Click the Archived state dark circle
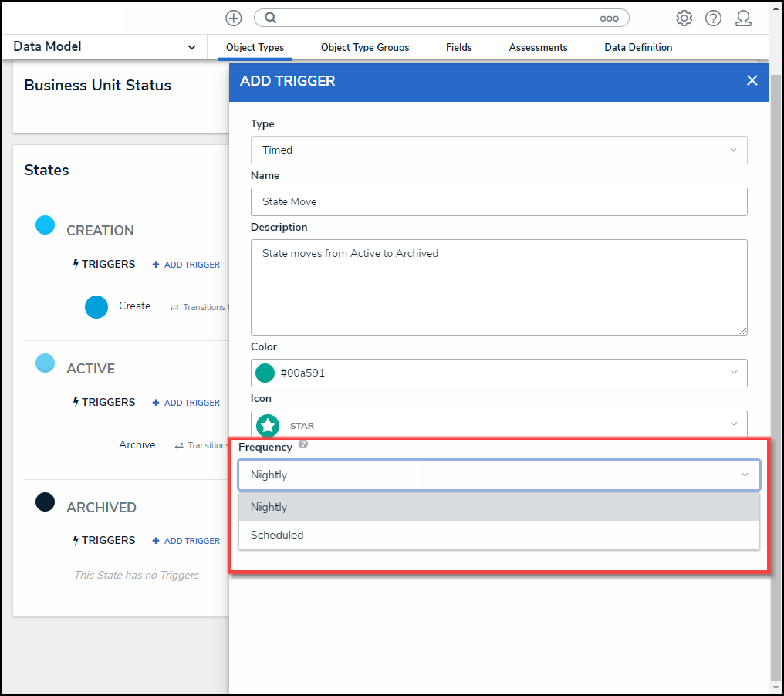This screenshot has width=784, height=696. tap(45, 502)
